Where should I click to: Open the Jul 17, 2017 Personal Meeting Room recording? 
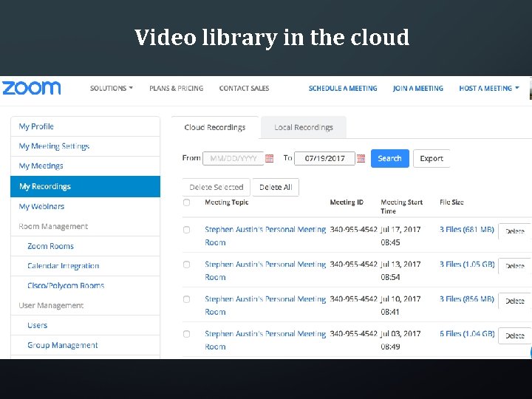tap(265, 236)
